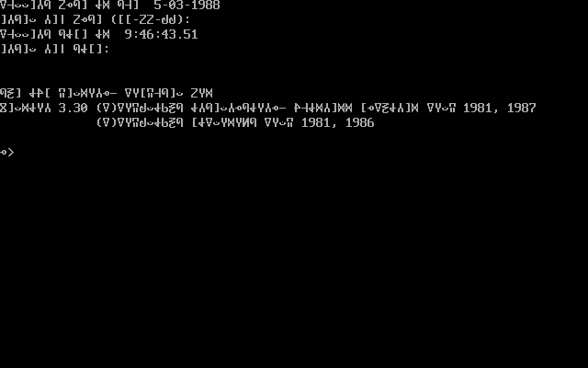Click the version number 3.30
This screenshot has width=588, height=368.
click(x=73, y=108)
